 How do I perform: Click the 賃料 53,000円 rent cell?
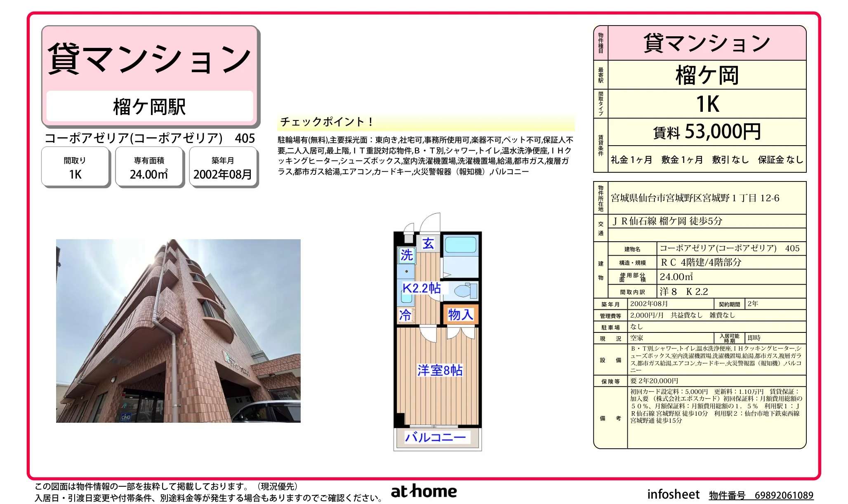click(x=707, y=132)
